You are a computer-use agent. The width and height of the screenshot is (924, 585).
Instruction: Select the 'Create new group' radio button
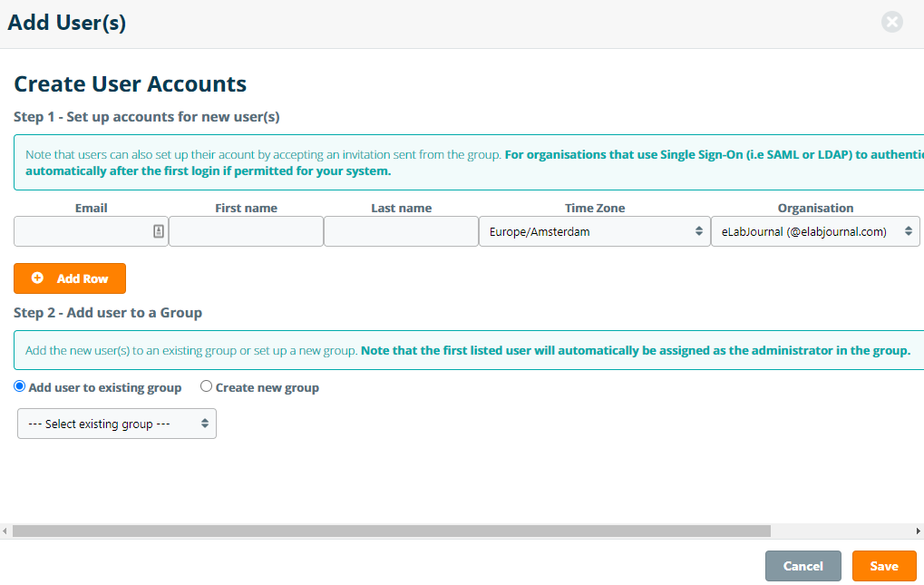click(x=207, y=386)
